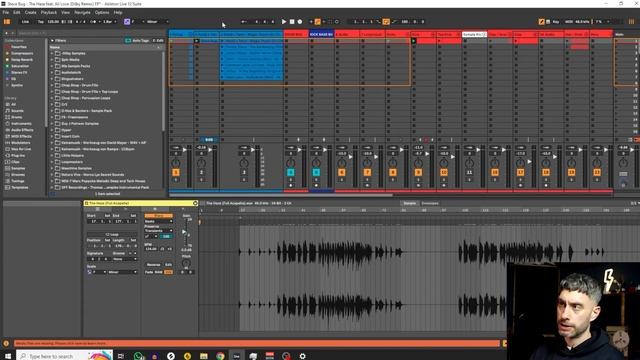Toggle the browser show/hide icon
This screenshot has width=640, height=360.
click(7, 22)
